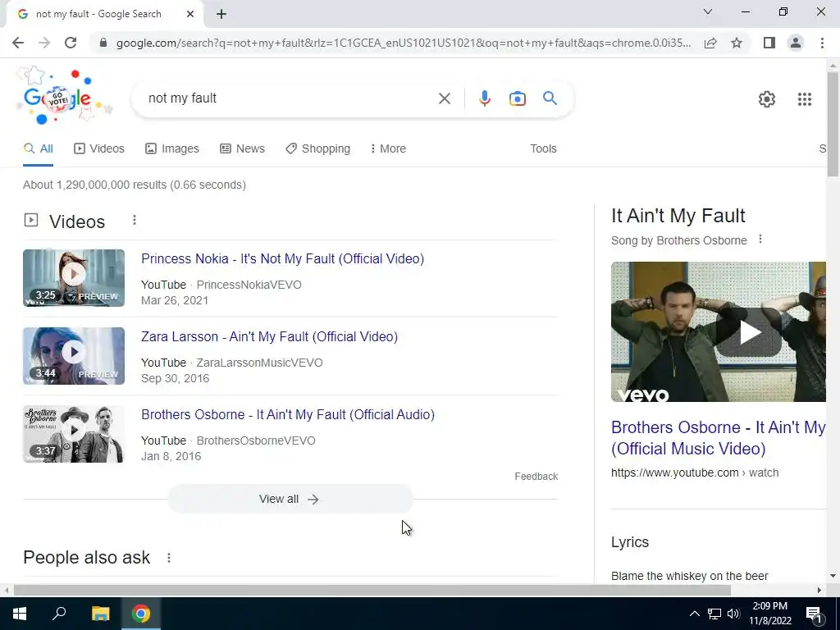Close the 'not my fault' tab
840x630 pixels.
tap(190, 14)
